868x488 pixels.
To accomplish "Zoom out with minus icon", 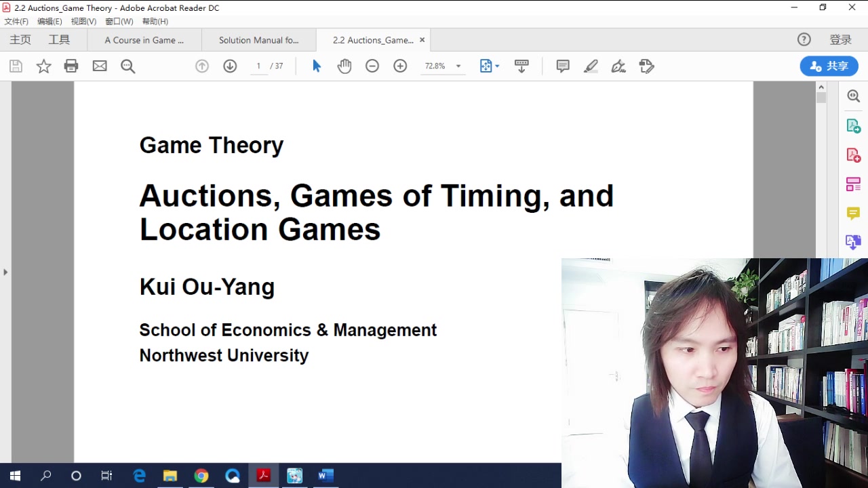I will [x=372, y=66].
